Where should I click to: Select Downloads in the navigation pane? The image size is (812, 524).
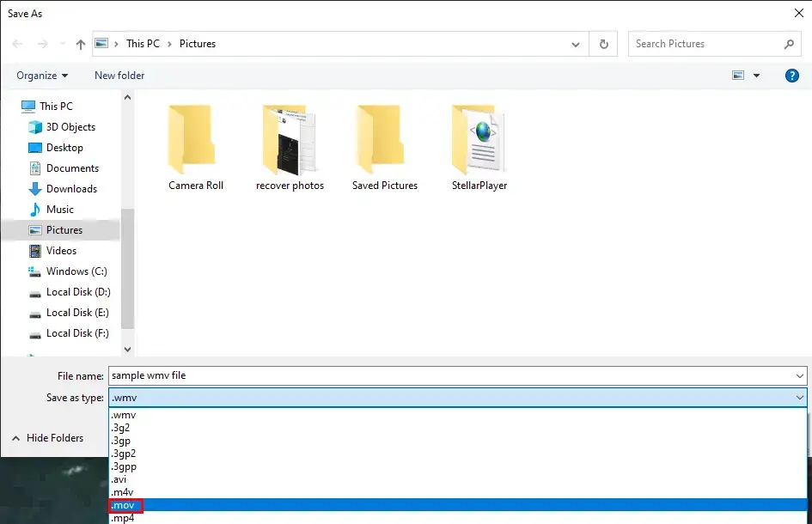tap(71, 189)
